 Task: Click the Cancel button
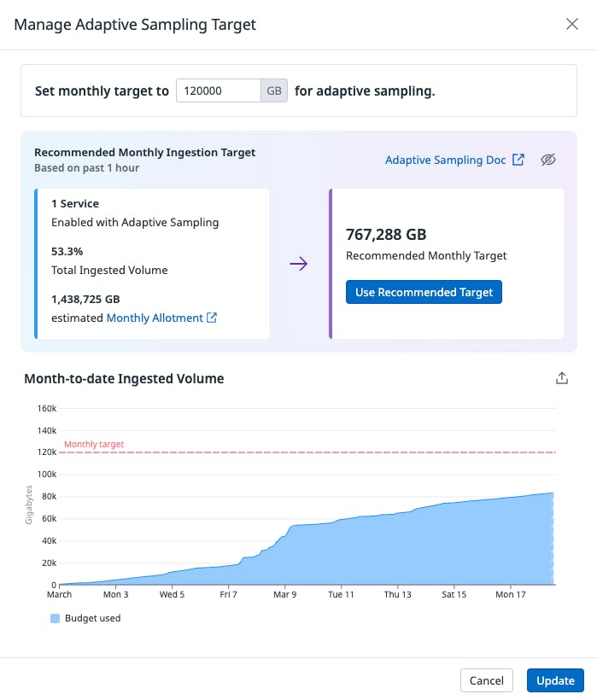point(486,680)
